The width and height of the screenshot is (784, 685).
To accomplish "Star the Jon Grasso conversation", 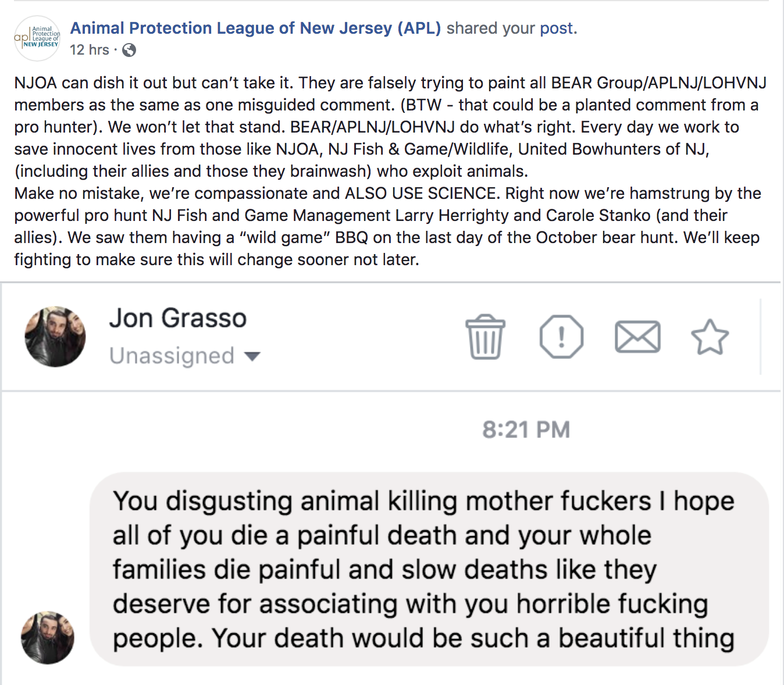I will pyautogui.click(x=710, y=337).
